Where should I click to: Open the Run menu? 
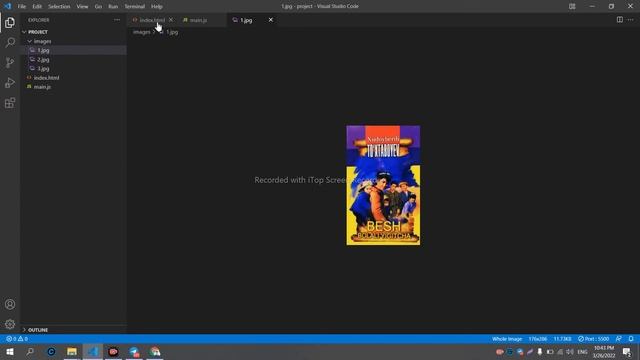pyautogui.click(x=113, y=7)
